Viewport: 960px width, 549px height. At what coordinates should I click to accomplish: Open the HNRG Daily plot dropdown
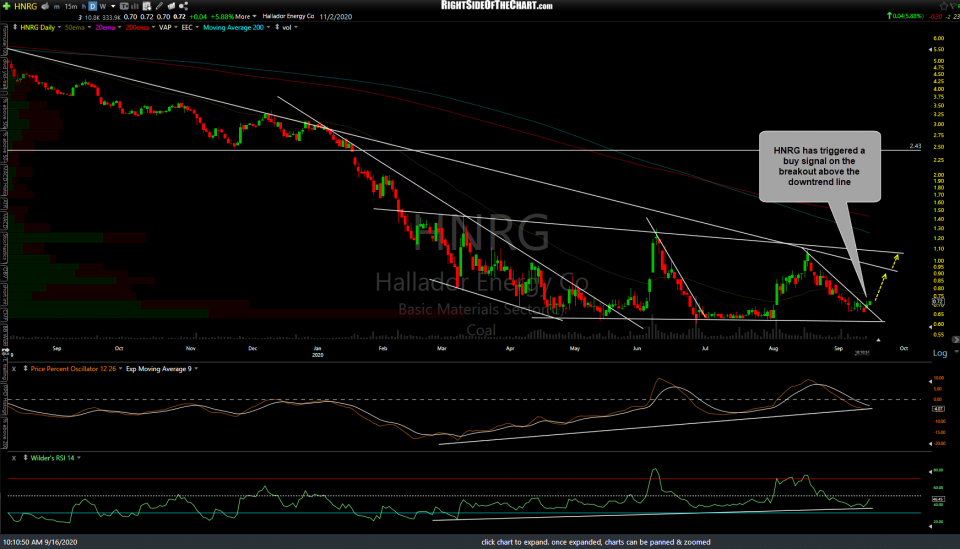59,28
